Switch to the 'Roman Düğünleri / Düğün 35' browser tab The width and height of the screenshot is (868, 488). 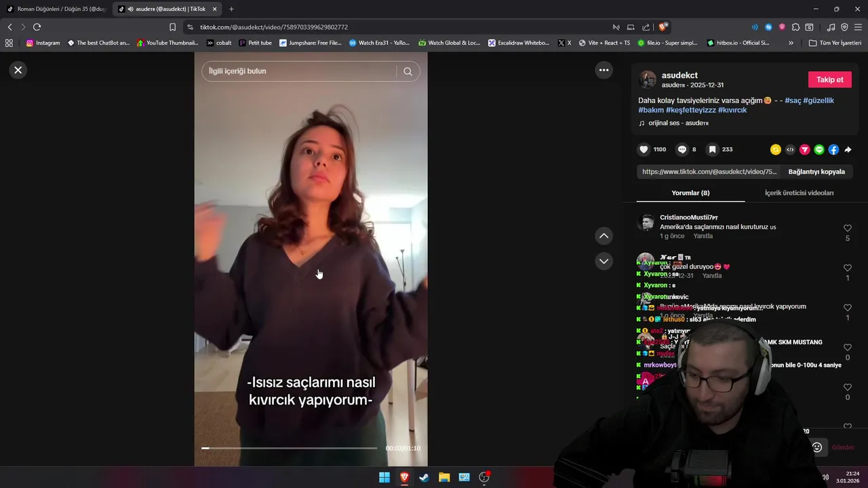pos(56,9)
